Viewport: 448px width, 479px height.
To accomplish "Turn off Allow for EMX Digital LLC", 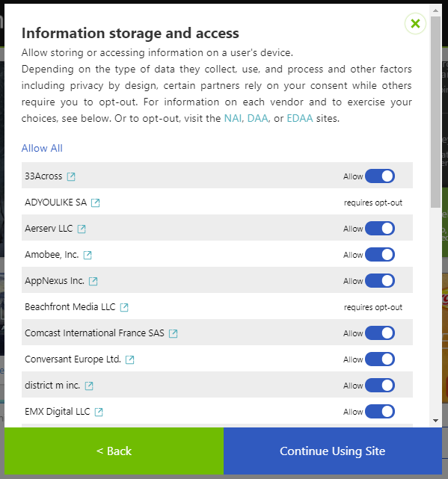I will [380, 412].
